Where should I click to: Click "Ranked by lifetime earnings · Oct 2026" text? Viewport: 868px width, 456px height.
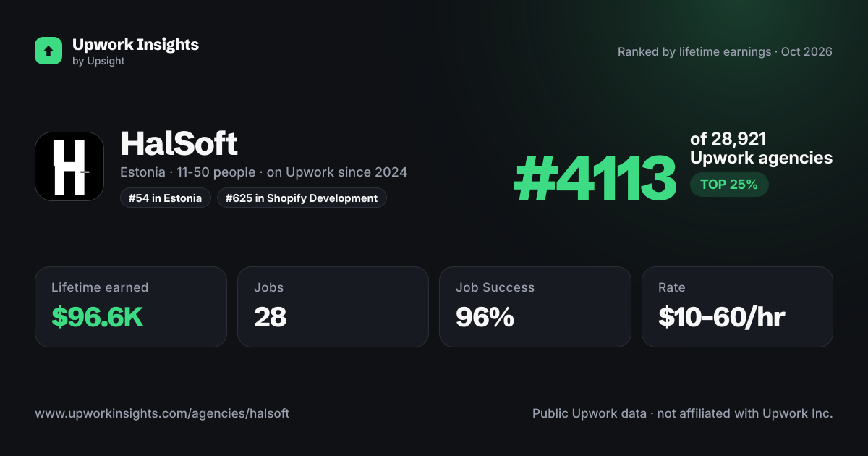[725, 51]
